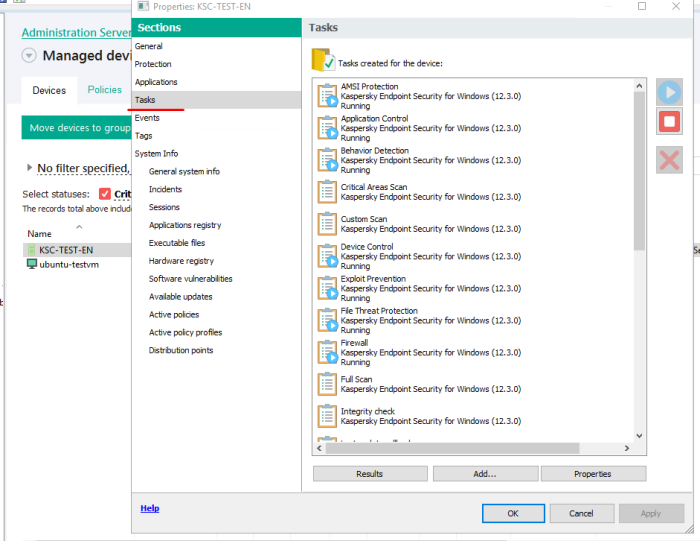Open the Events section
The height and width of the screenshot is (541, 700).
tap(147, 118)
